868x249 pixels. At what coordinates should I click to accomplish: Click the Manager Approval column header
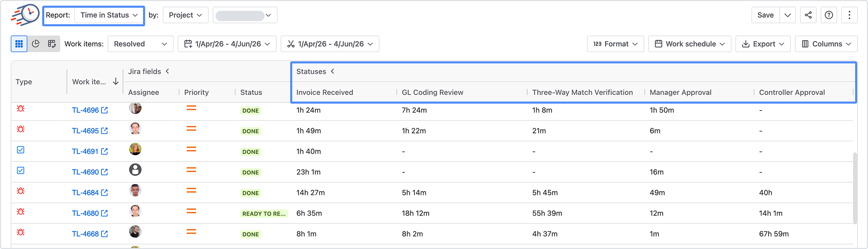[x=681, y=92]
